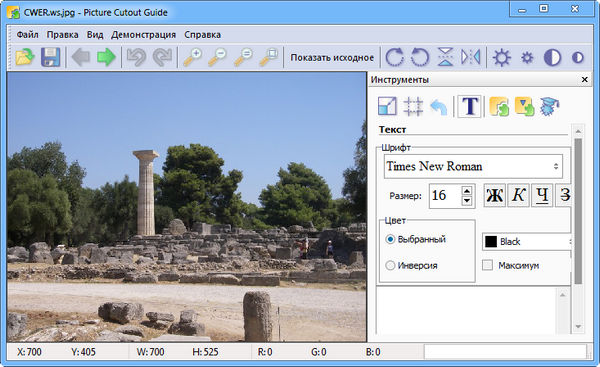The width and height of the screenshot is (600, 367).
Task: Rotate image clockwise
Action: pyautogui.click(x=395, y=57)
